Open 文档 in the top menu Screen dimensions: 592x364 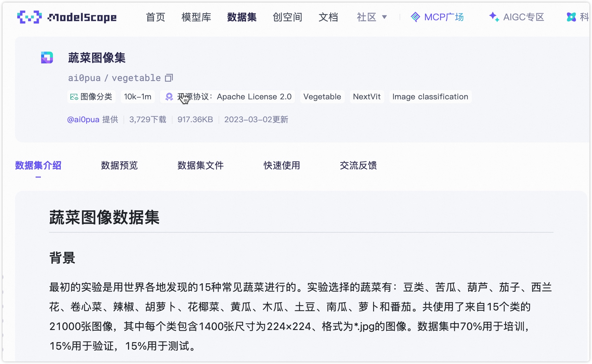(x=328, y=17)
